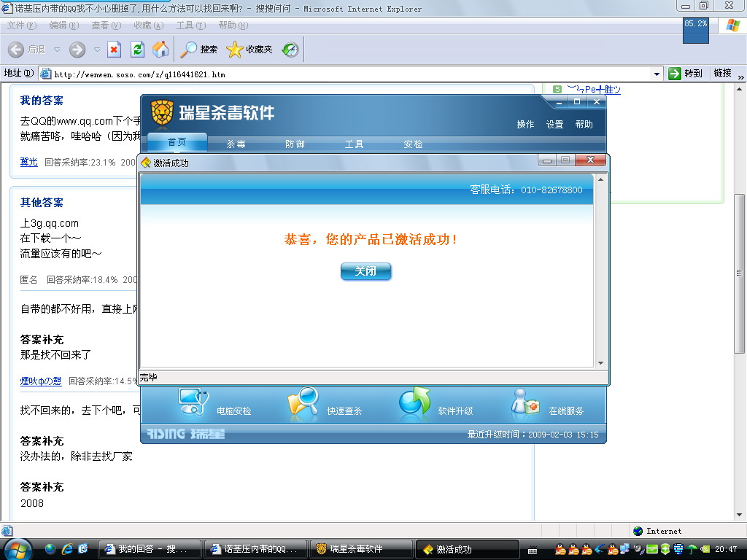Open 电脑安检 computer checkup icon
This screenshot has height=560, width=747.
(x=193, y=402)
